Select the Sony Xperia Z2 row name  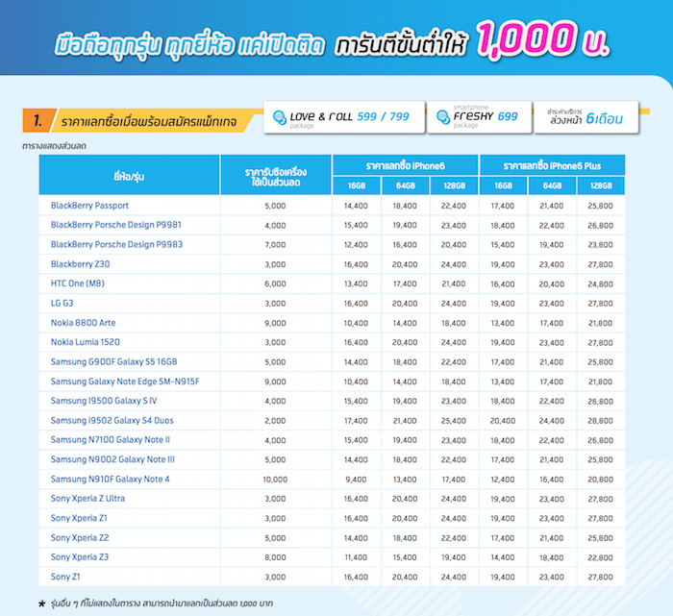click(80, 537)
